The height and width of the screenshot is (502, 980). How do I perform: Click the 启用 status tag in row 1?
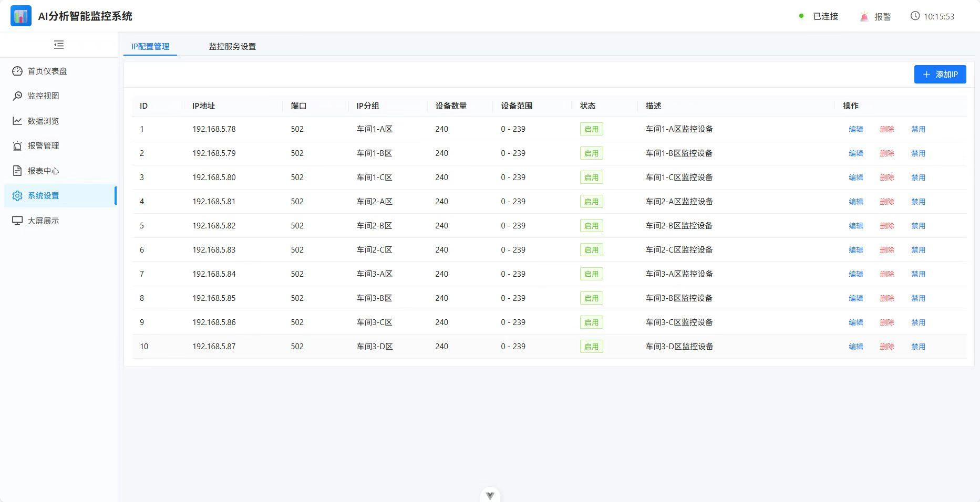pyautogui.click(x=591, y=129)
